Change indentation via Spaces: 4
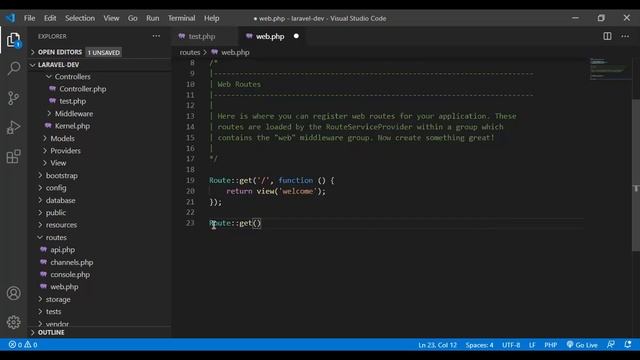 click(x=479, y=344)
